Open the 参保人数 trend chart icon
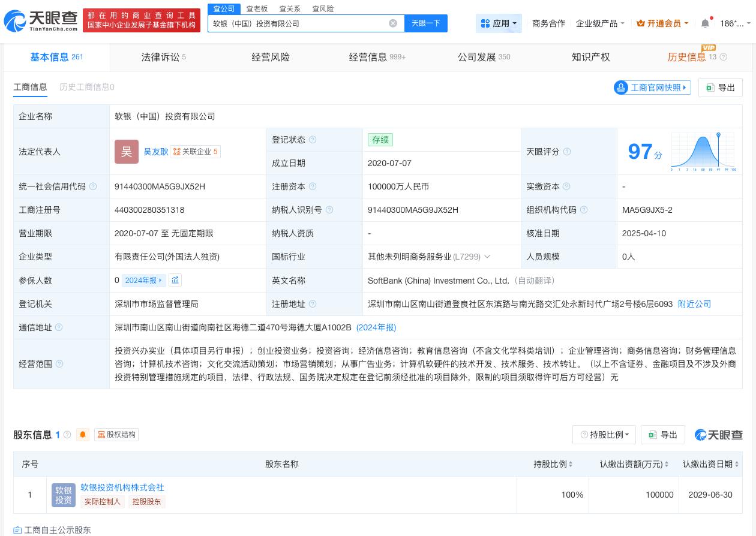The width and height of the screenshot is (756, 536). tap(175, 280)
